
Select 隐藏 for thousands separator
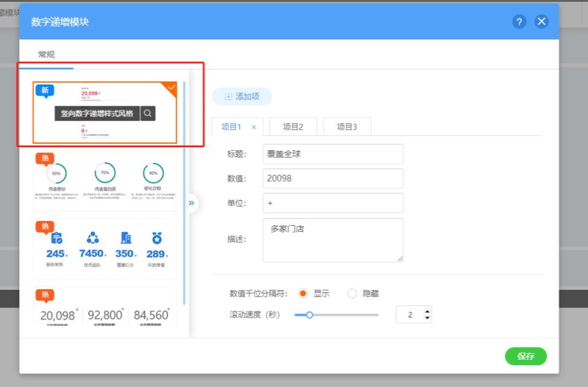(352, 294)
